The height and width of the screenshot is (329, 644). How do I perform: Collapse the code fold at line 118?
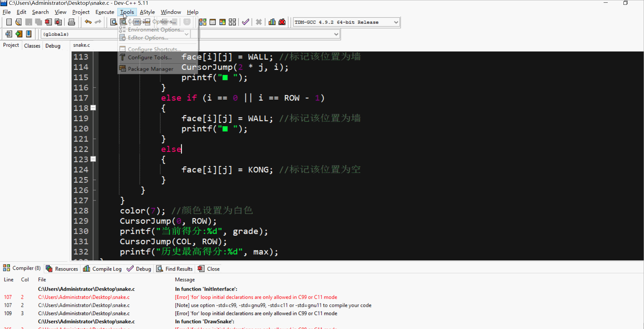[x=93, y=108]
